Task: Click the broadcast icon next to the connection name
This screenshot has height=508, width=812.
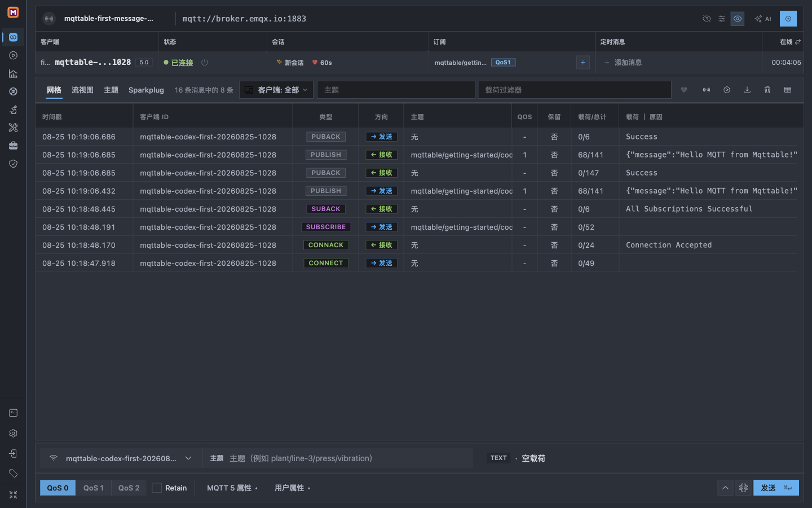Action: pyautogui.click(x=50, y=19)
